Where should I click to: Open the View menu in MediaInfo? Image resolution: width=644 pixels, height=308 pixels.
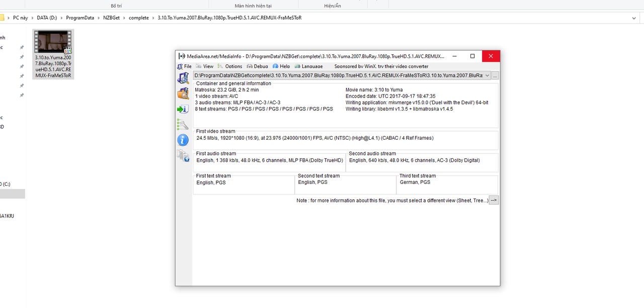coord(205,66)
